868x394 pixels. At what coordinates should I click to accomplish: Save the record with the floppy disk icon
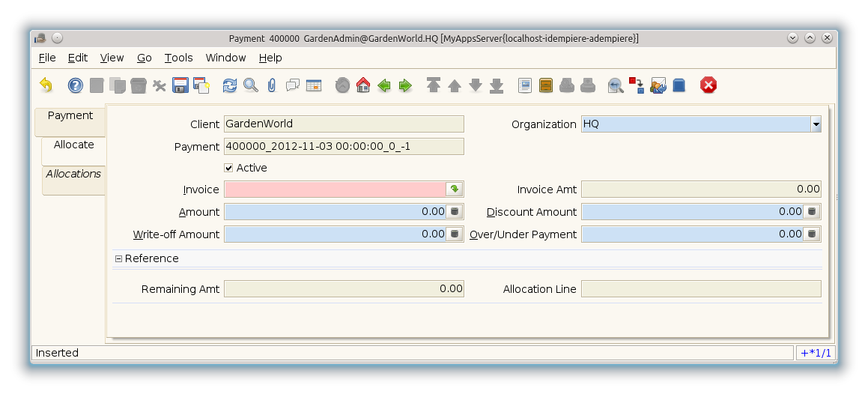[x=180, y=85]
